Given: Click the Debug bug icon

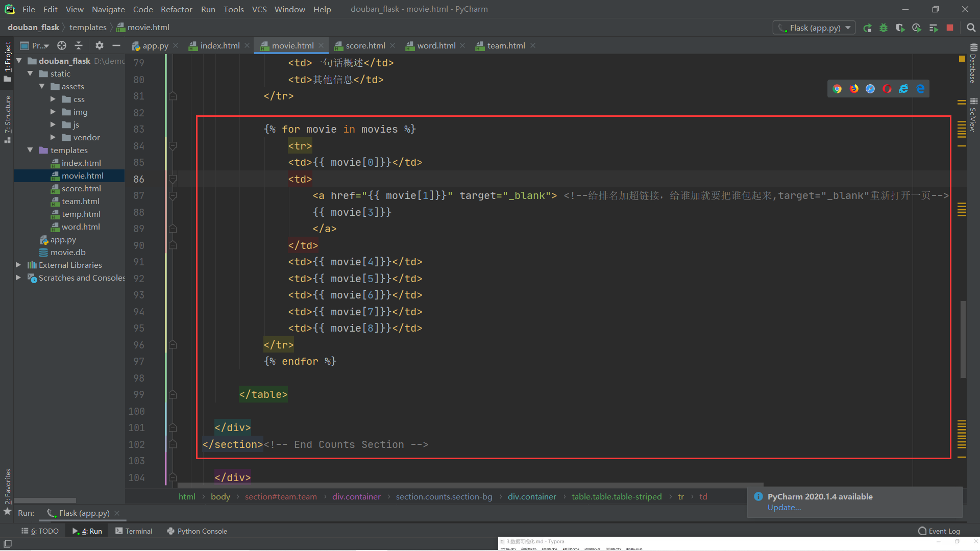Looking at the screenshot, I should [884, 28].
